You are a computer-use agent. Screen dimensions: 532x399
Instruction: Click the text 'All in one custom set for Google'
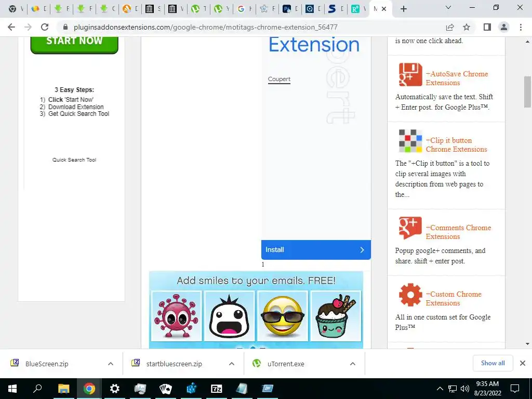coord(443,317)
